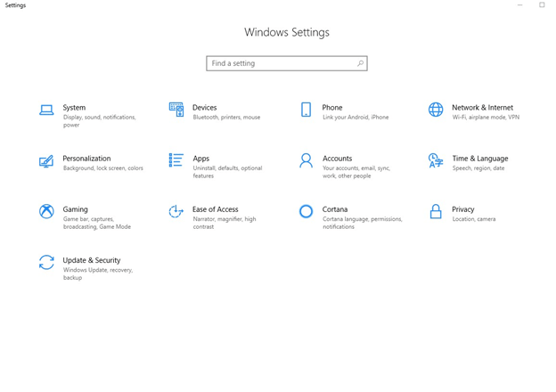Click the search magnifier icon

[360, 63]
